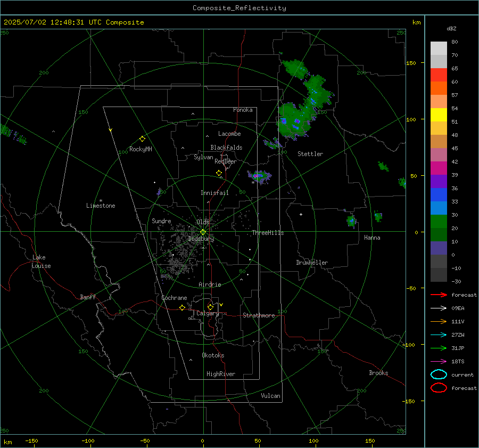
Task: Click the Sylvan label
Action: [x=203, y=157]
